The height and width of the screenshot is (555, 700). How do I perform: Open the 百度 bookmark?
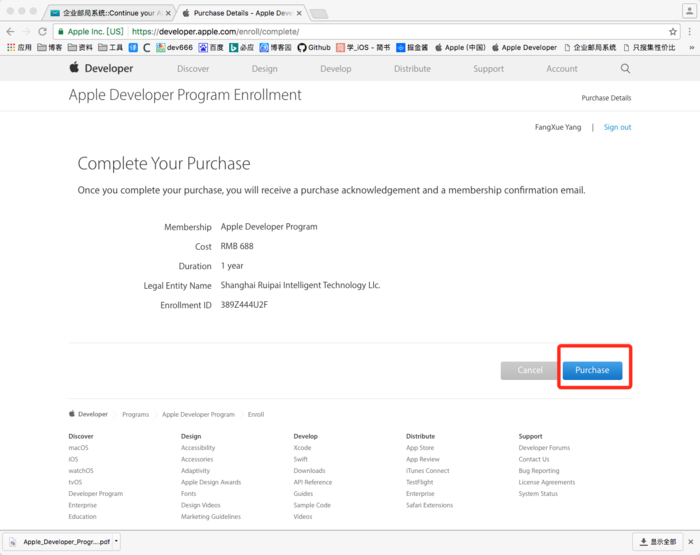point(211,47)
